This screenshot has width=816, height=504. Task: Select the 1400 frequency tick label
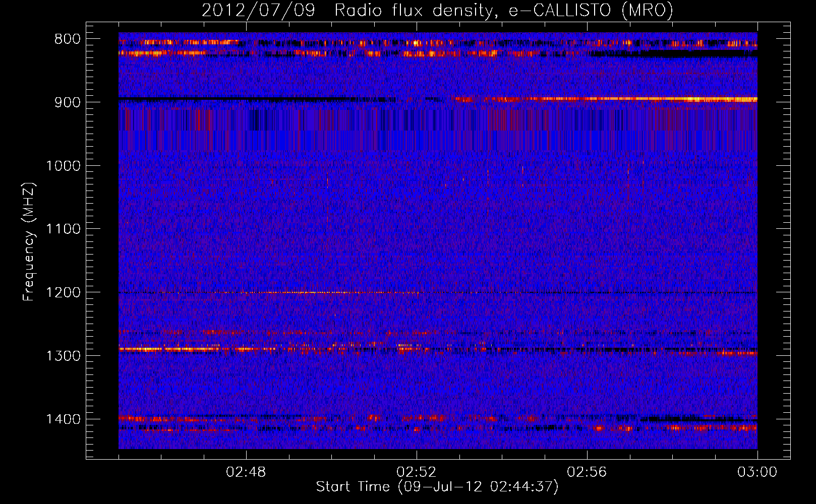(64, 419)
